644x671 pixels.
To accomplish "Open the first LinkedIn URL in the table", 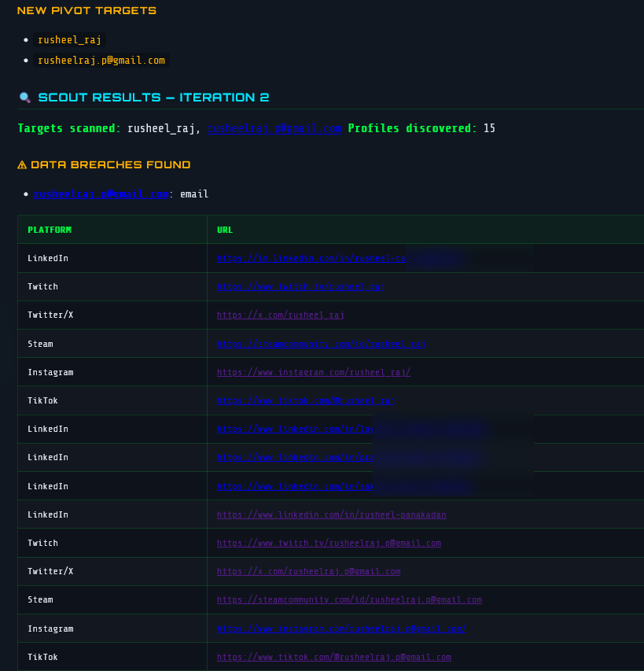I will (311, 258).
